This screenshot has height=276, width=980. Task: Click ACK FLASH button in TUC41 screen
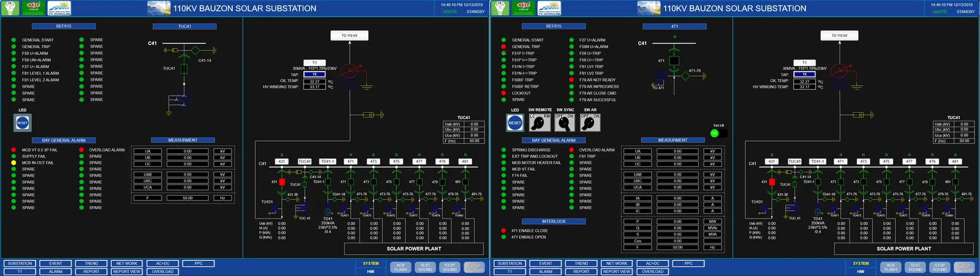click(401, 267)
